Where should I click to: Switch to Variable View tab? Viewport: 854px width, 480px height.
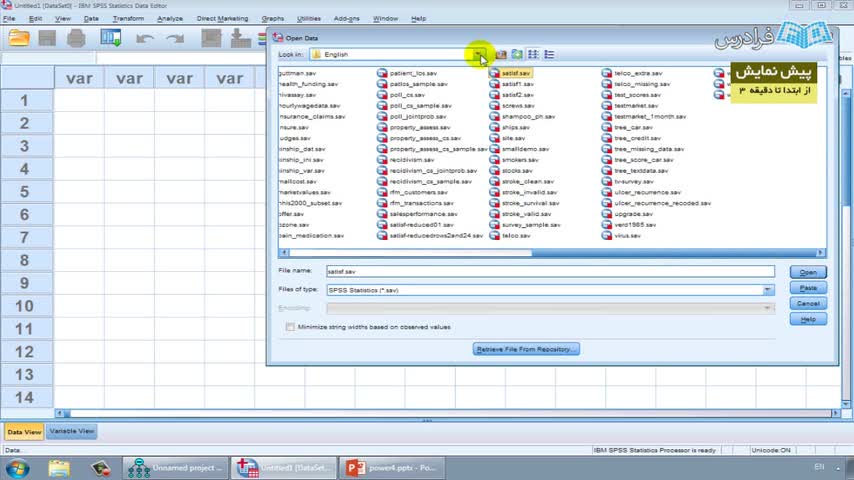71,432
